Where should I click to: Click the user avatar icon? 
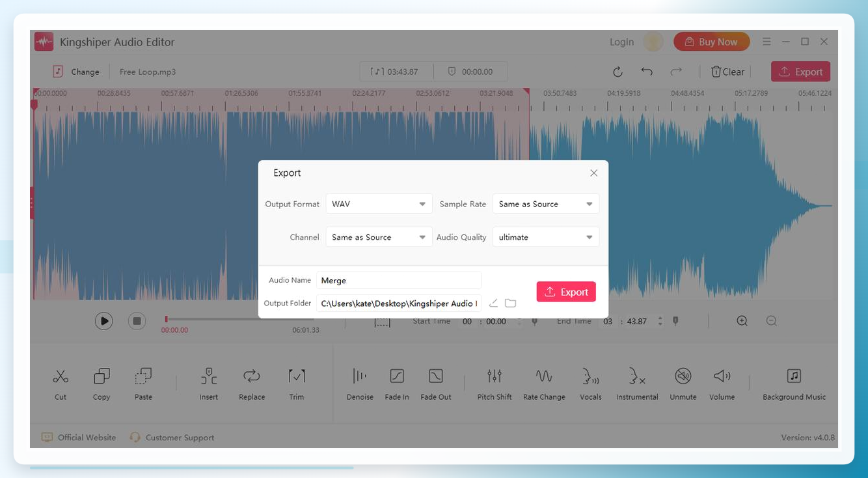click(653, 42)
